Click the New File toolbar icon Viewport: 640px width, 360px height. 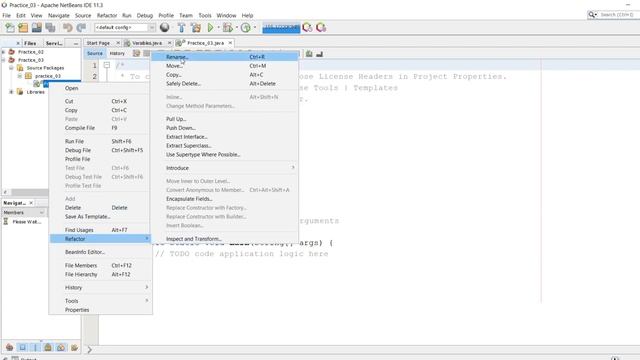pyautogui.click(x=10, y=28)
